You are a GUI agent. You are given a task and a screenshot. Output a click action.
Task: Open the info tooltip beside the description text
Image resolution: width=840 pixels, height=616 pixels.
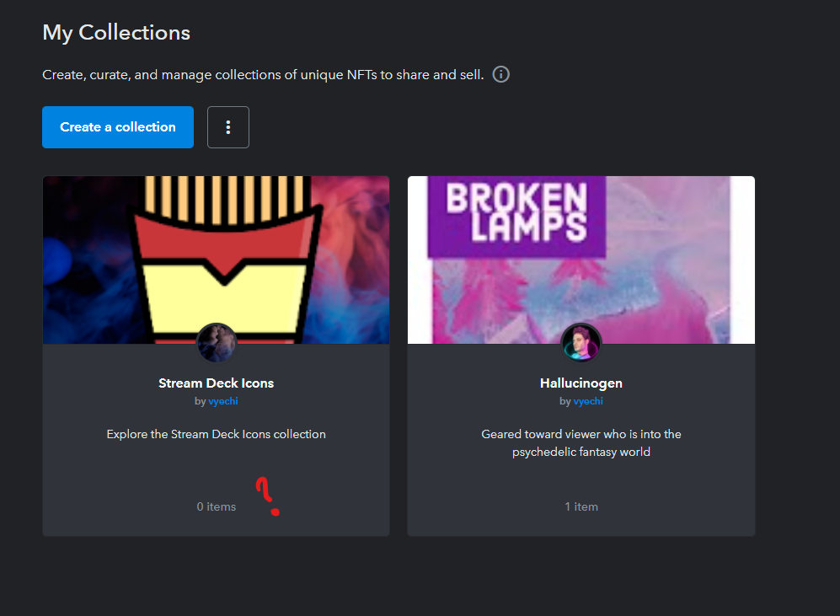click(x=500, y=74)
